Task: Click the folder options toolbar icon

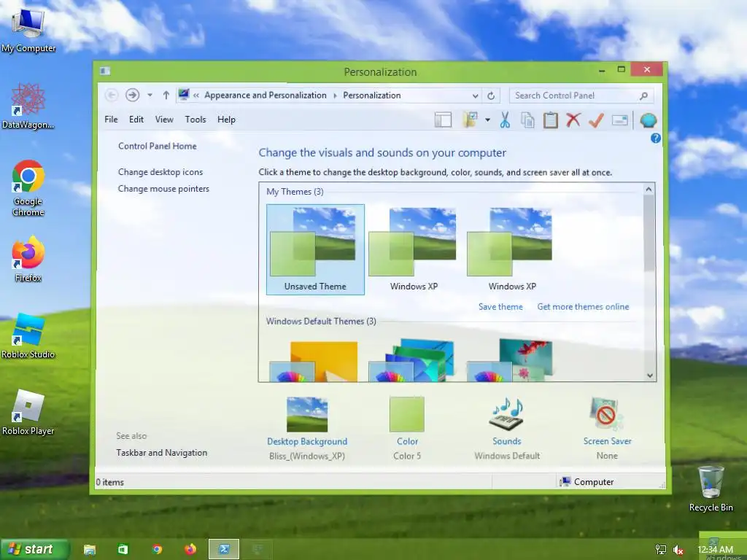Action: 470,120
